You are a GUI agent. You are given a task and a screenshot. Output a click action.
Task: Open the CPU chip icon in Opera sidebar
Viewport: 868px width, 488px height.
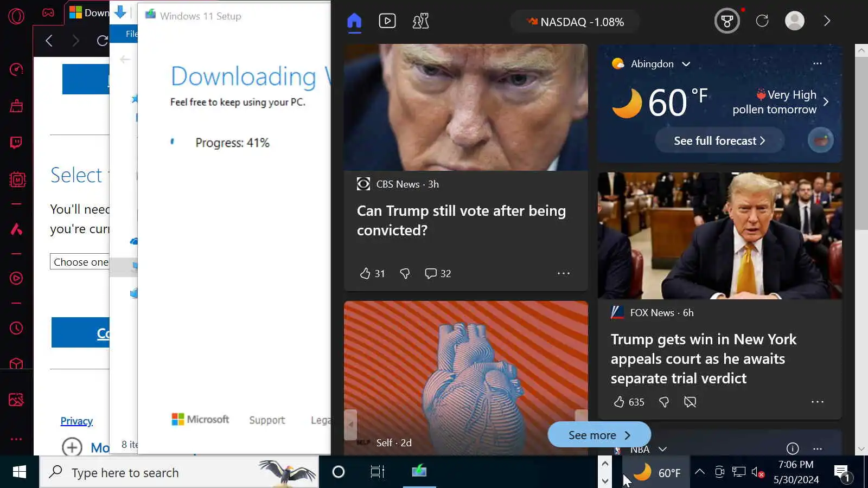click(x=17, y=179)
